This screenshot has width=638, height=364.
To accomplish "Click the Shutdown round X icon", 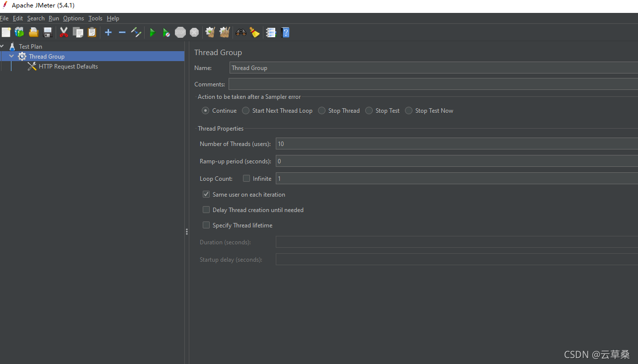I will [x=194, y=32].
